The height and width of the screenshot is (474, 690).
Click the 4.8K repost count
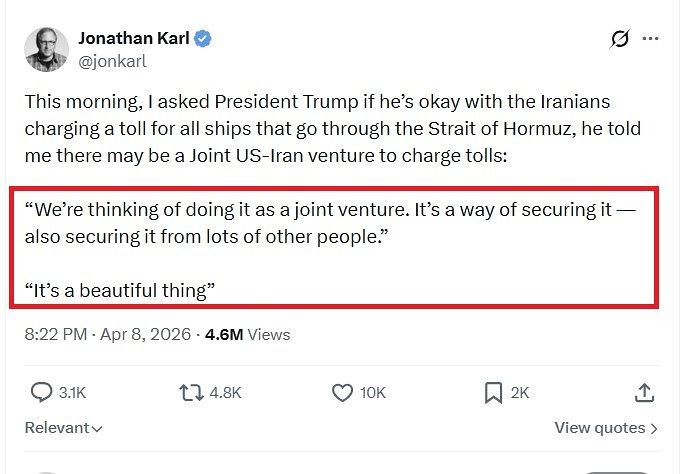(225, 393)
